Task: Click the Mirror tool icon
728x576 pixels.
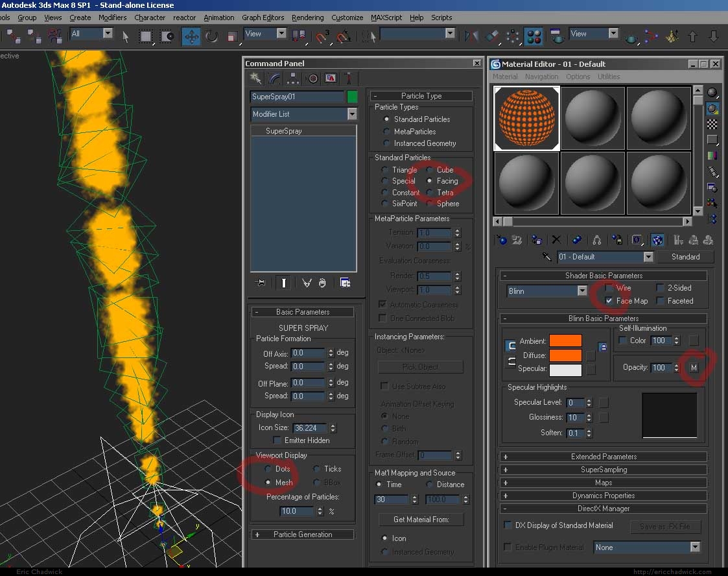Action: [x=471, y=36]
